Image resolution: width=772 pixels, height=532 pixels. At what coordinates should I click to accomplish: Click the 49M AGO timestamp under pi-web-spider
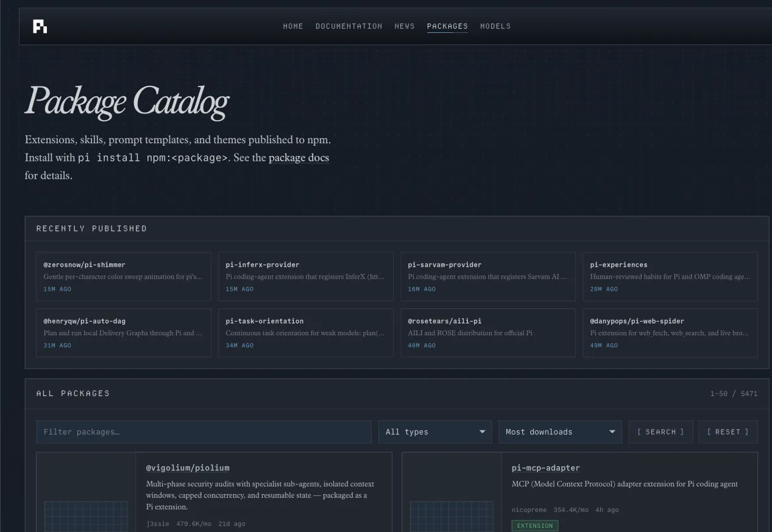(x=604, y=345)
